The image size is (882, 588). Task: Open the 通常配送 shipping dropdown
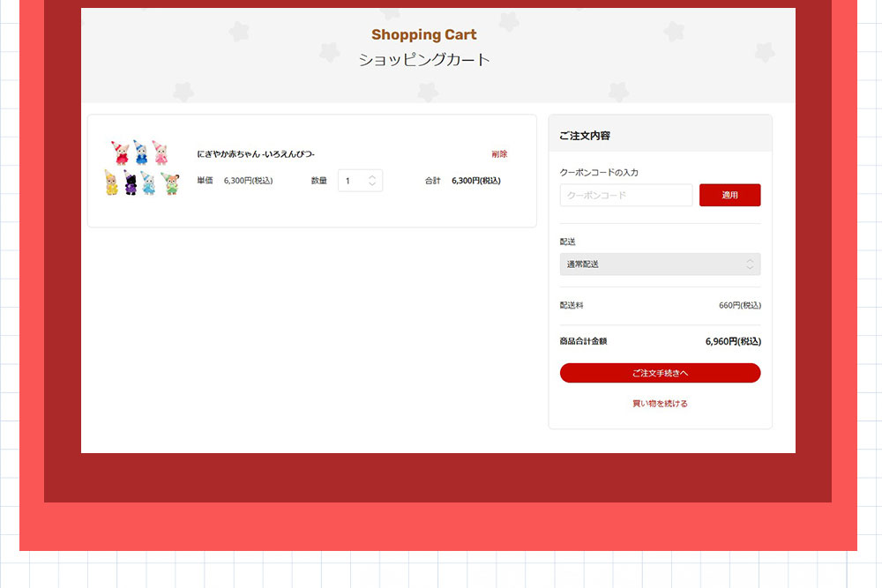tap(660, 264)
